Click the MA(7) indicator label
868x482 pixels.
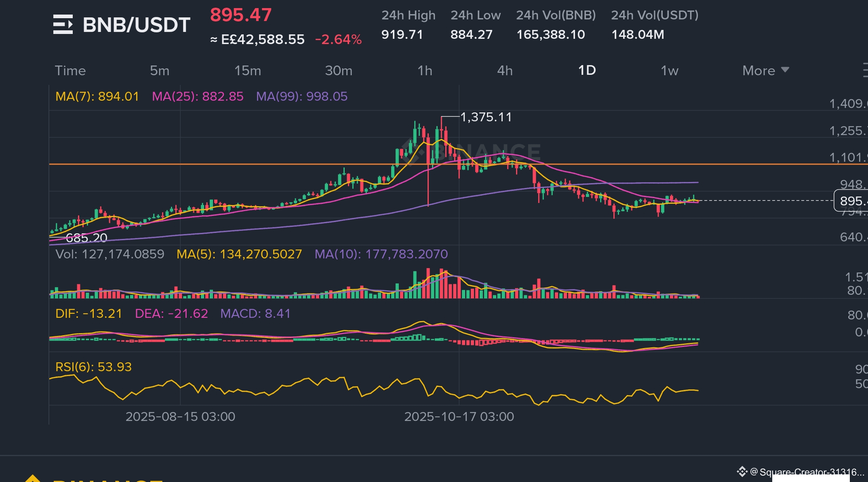click(x=97, y=96)
